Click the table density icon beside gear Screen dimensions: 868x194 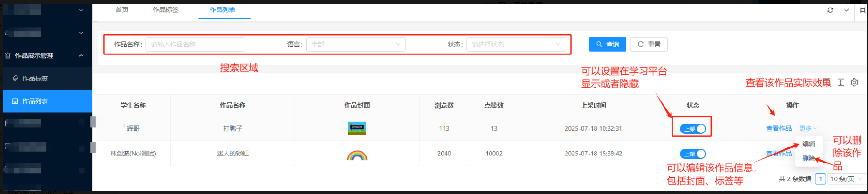[x=841, y=83]
